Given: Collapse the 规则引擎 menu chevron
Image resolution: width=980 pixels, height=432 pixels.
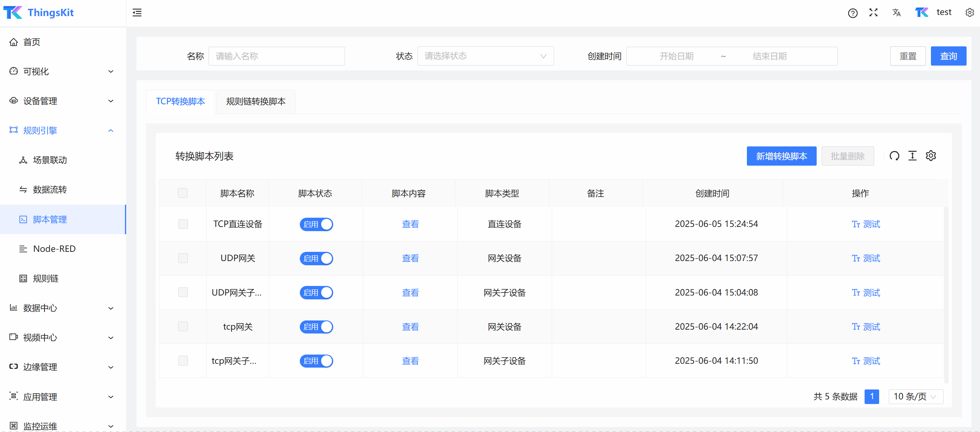Looking at the screenshot, I should 111,130.
